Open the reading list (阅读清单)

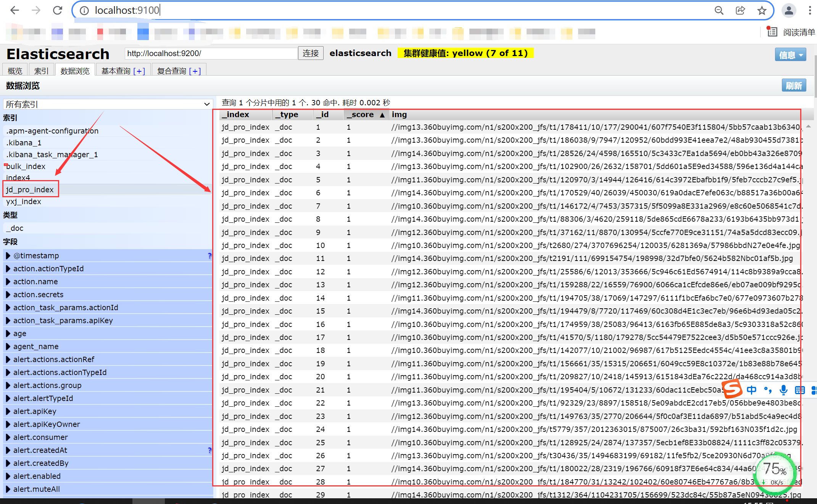pos(791,32)
